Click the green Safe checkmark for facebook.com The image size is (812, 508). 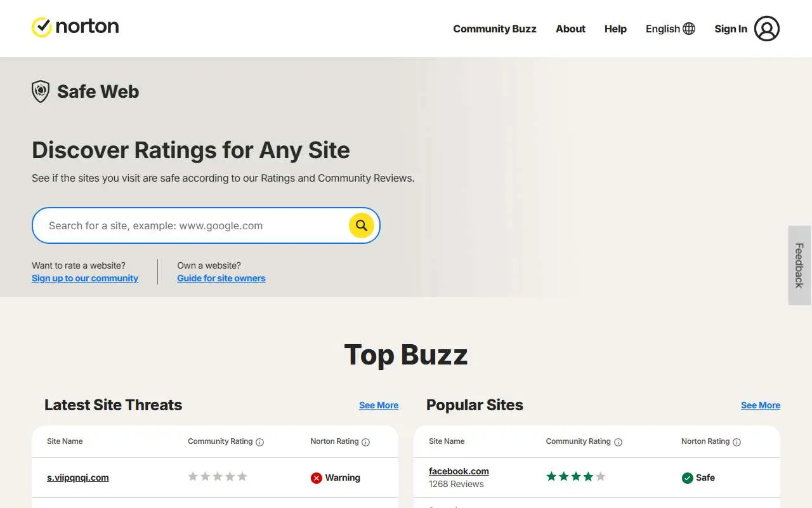[687, 478]
